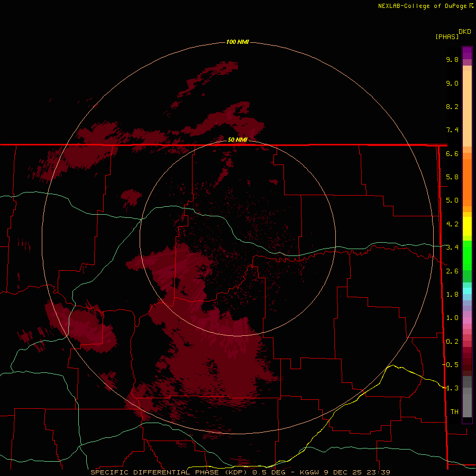Select the 3.4 value on color scale

tap(452, 248)
